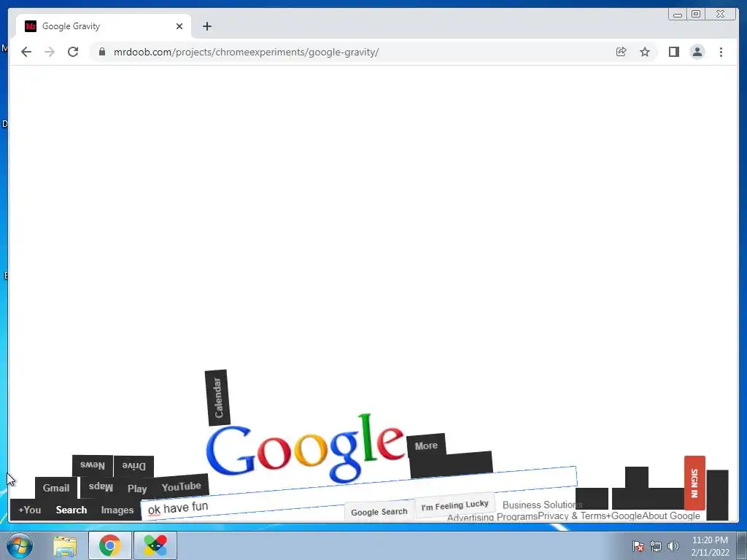The height and width of the screenshot is (560, 747).
Task: Open About Google link
Action: point(671,516)
